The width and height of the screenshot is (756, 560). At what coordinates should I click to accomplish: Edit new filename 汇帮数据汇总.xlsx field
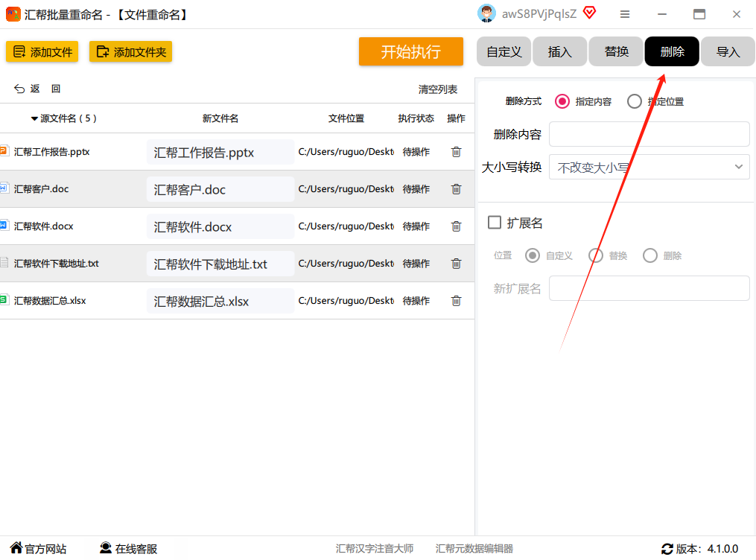click(220, 301)
